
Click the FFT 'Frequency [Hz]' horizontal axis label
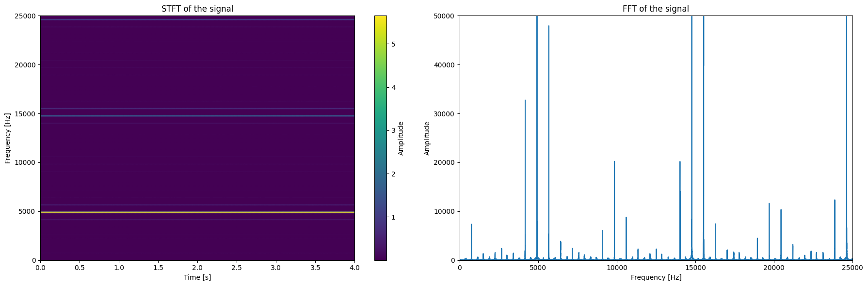pos(656,277)
